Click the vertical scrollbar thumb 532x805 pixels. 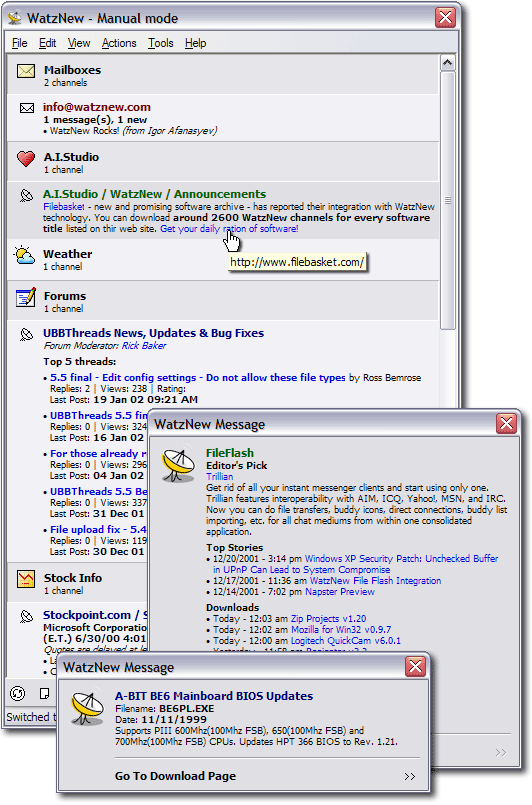pos(448,201)
